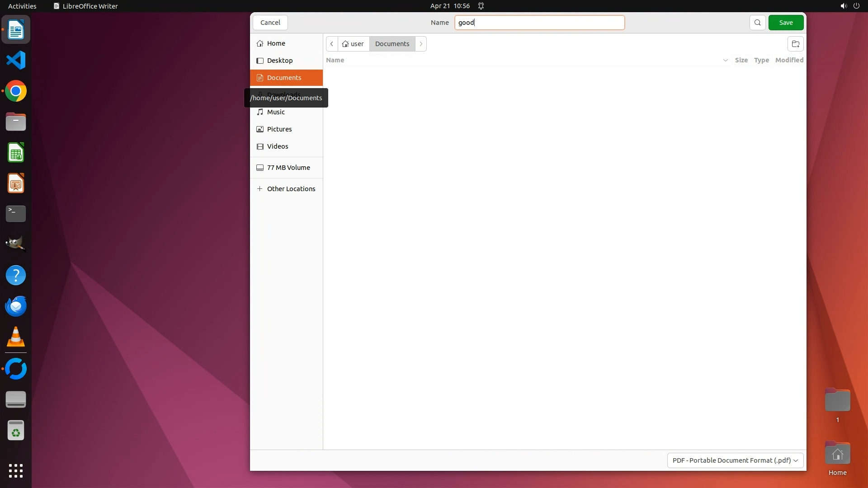
Task: Click the Name column sort arrow
Action: tap(725, 60)
